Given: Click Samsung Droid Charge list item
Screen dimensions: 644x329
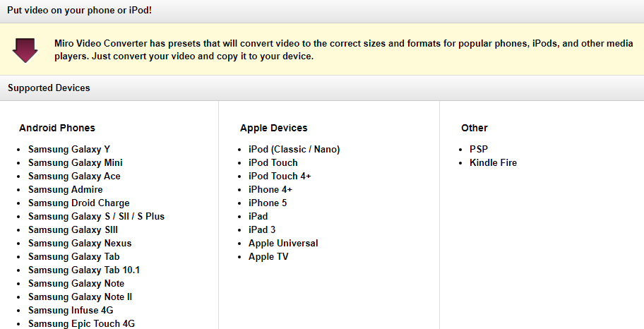Looking at the screenshot, I should 78,203.
